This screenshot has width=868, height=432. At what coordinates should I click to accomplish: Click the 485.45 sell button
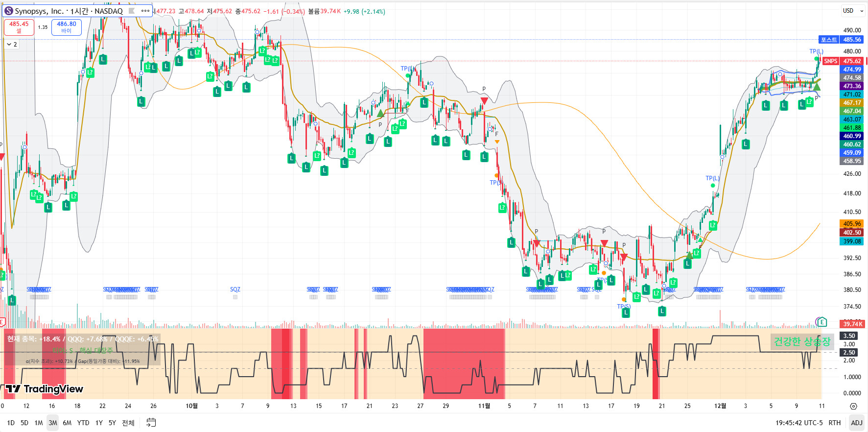(19, 27)
